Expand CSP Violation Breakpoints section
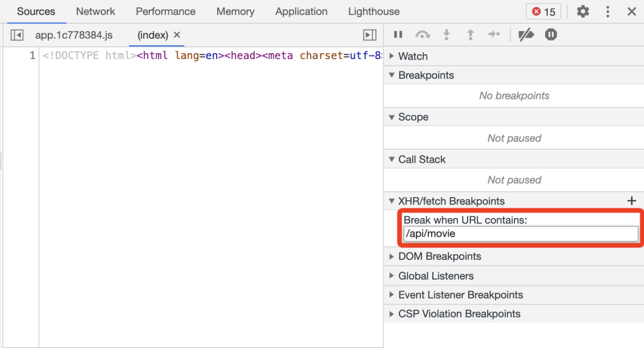 click(x=514, y=314)
